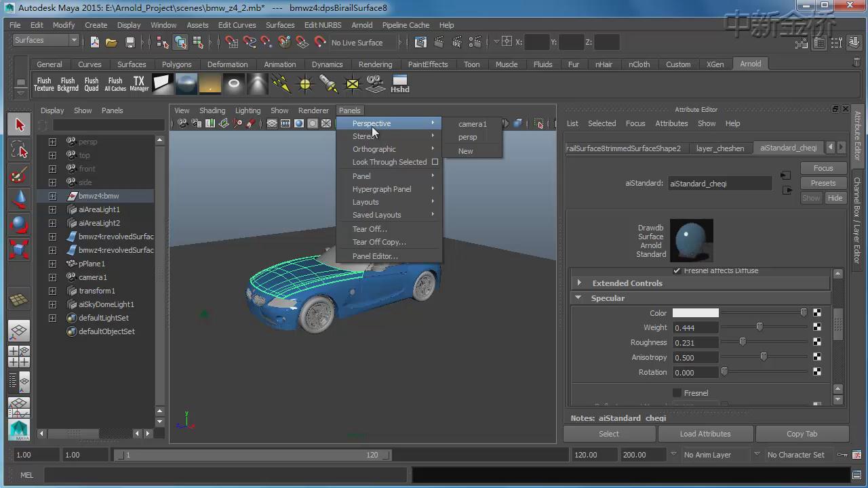Screen dimensions: 868x488
Task: Select New in the Perspective submenu
Action: [473, 151]
